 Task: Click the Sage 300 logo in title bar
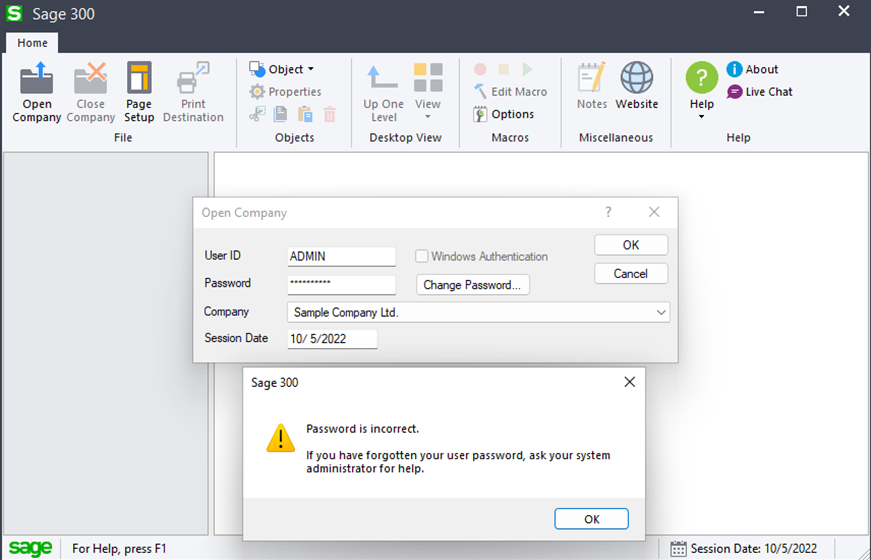tap(14, 14)
